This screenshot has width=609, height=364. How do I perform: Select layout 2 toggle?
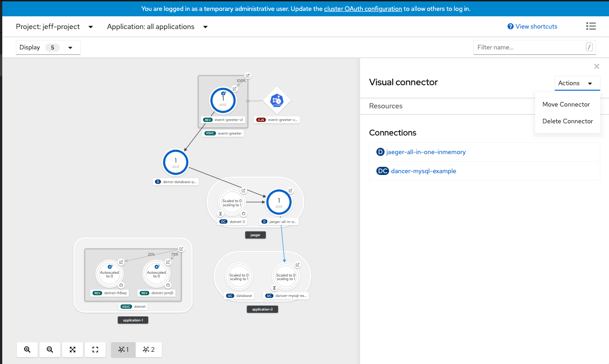coord(149,349)
